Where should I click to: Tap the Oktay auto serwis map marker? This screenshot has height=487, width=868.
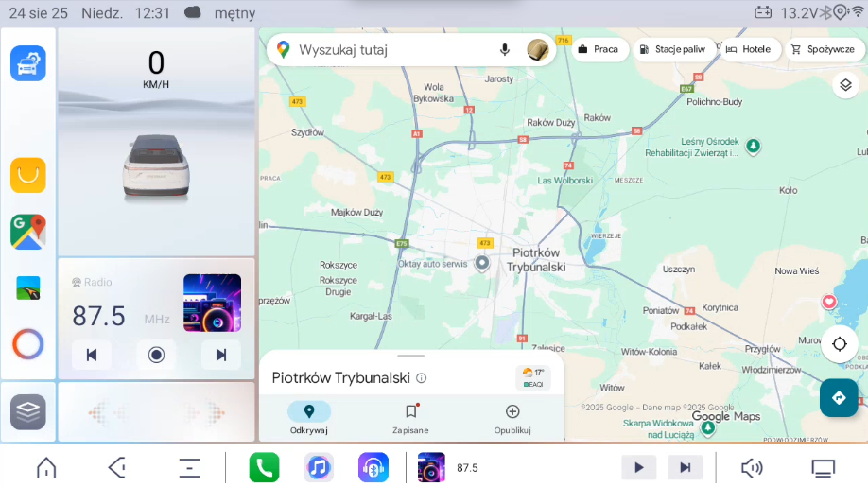pyautogui.click(x=482, y=264)
